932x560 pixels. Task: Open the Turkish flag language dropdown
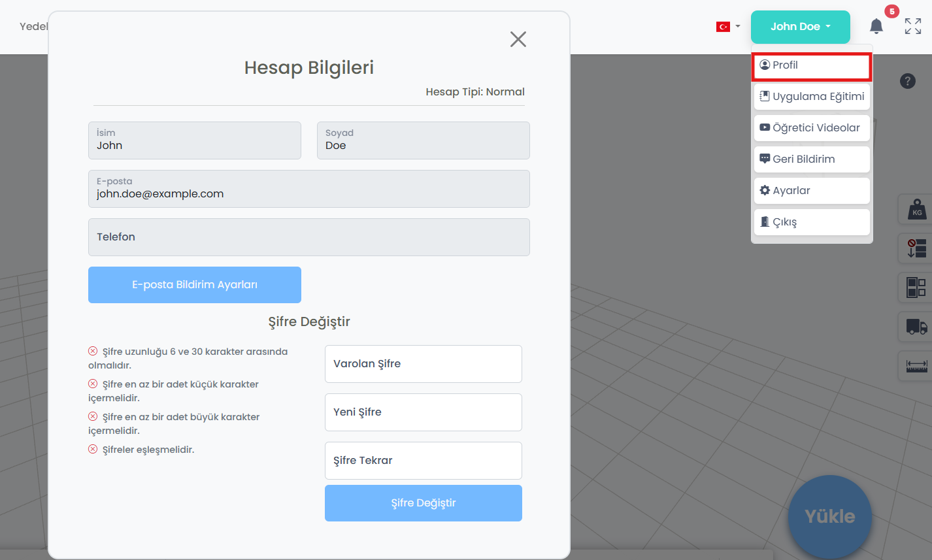point(727,27)
